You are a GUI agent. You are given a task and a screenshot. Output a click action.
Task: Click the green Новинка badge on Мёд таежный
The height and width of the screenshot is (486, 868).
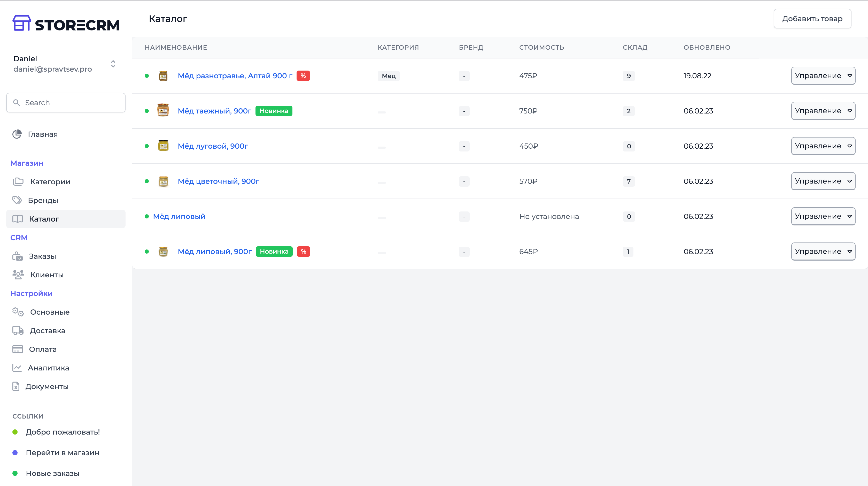click(274, 111)
